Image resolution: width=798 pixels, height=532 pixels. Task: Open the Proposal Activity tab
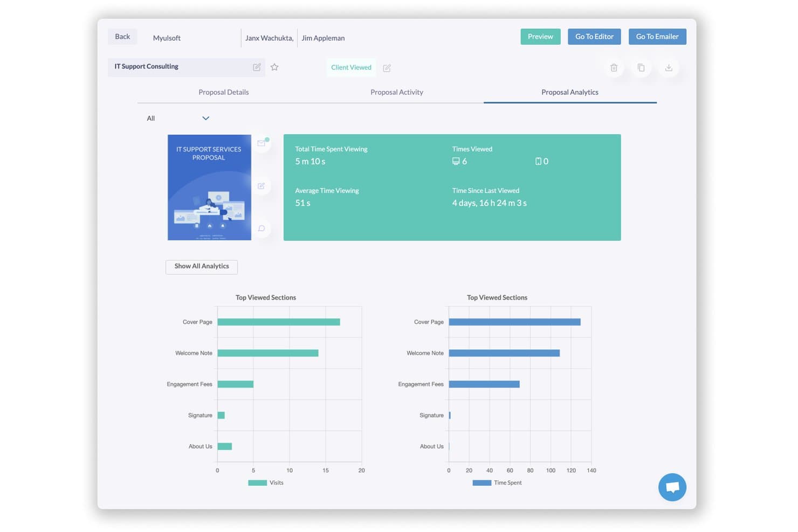[397, 92]
